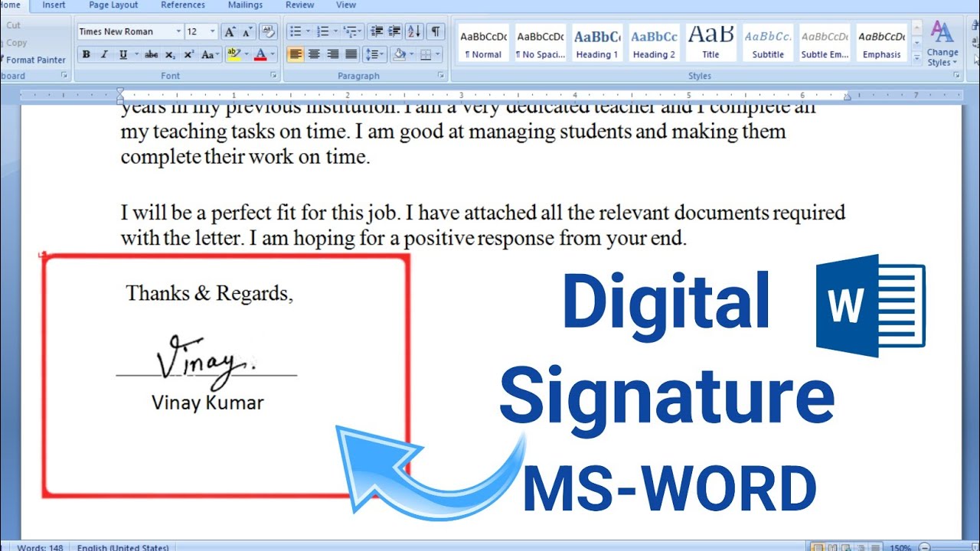Click the Multilevel List icon
The image size is (980, 551).
pyautogui.click(x=351, y=31)
